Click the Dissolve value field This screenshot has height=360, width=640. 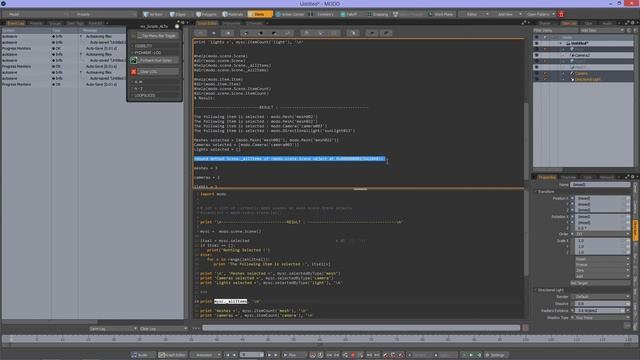click(602, 304)
